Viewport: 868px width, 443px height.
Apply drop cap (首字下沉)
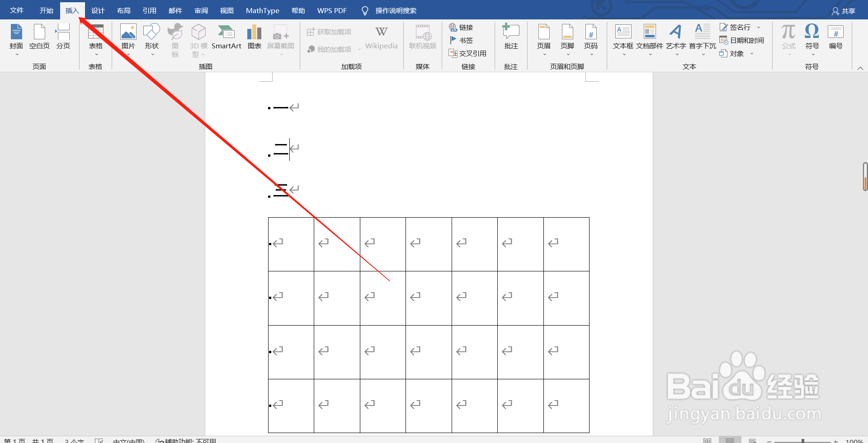(x=703, y=40)
